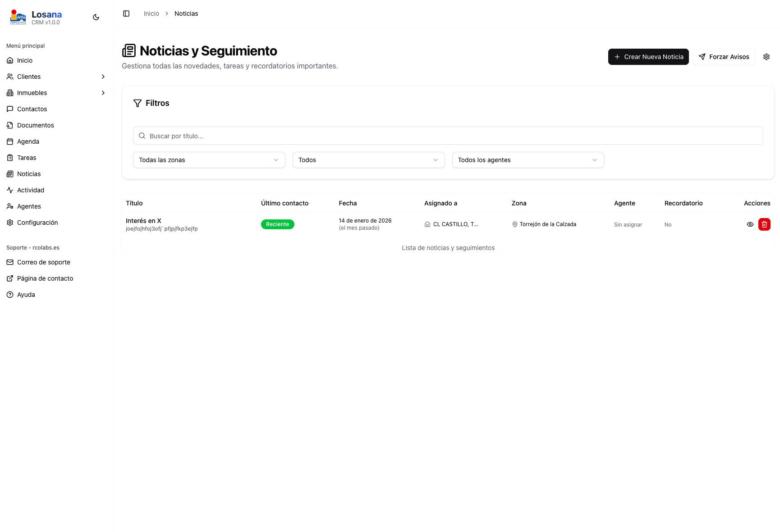Go to Tareas in the sidebar
The width and height of the screenshot is (780, 532).
[27, 158]
